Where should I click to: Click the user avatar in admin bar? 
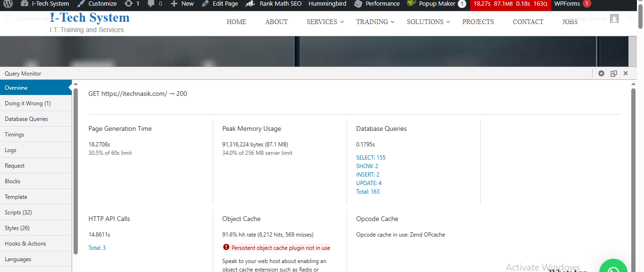[614, 18]
